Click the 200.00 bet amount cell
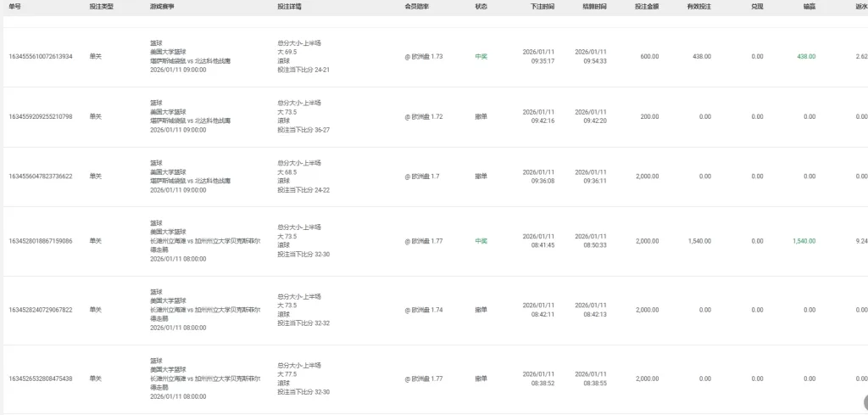Viewport: 868px width, 415px height. tap(648, 116)
